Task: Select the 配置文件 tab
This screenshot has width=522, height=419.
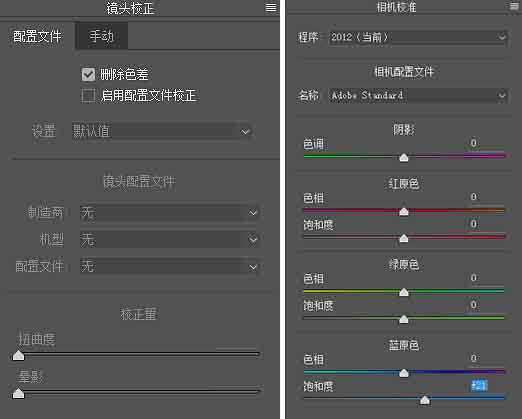Action: pos(37,36)
